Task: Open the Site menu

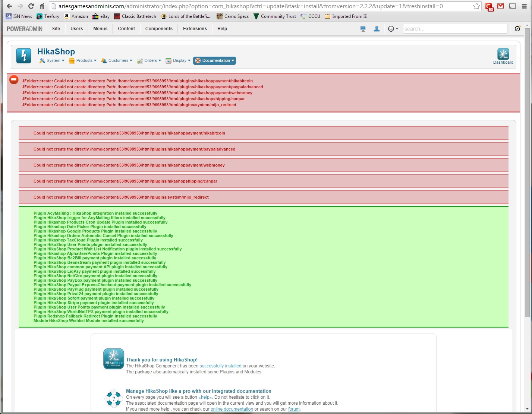Action: tap(56, 29)
